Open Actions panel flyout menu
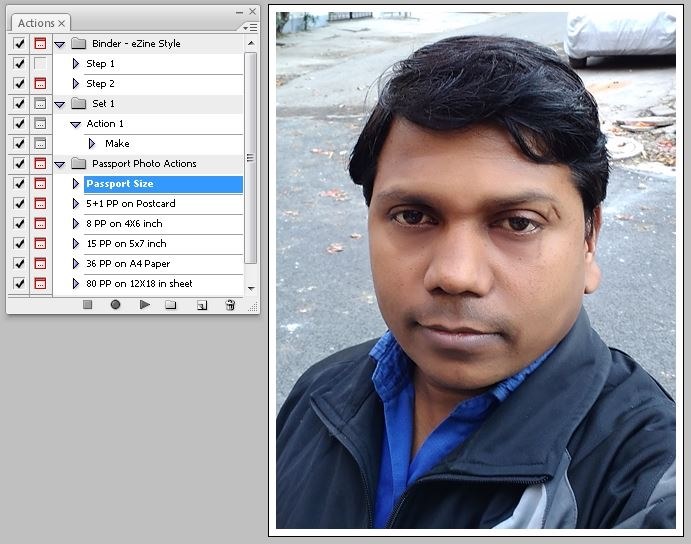Viewport: 691px width, 544px height. click(x=251, y=28)
